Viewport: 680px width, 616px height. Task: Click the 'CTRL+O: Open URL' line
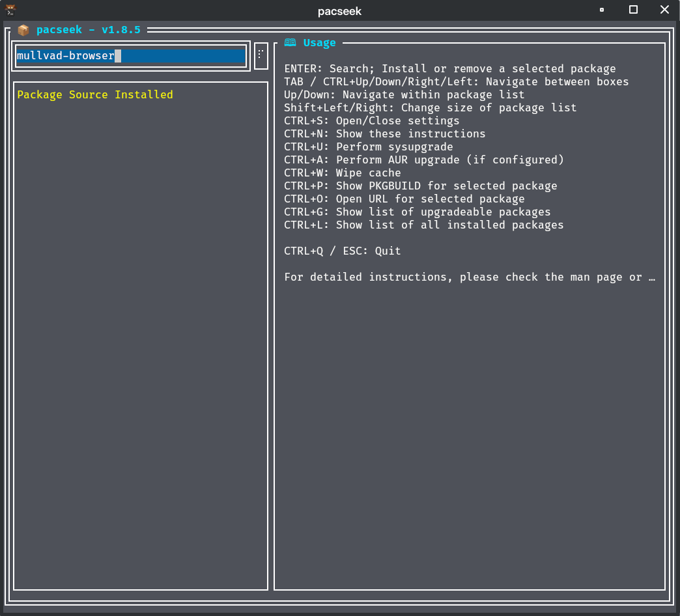point(404,199)
